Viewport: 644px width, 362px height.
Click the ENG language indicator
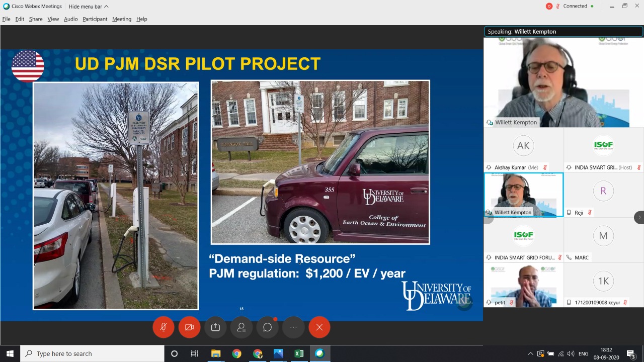tap(584, 354)
